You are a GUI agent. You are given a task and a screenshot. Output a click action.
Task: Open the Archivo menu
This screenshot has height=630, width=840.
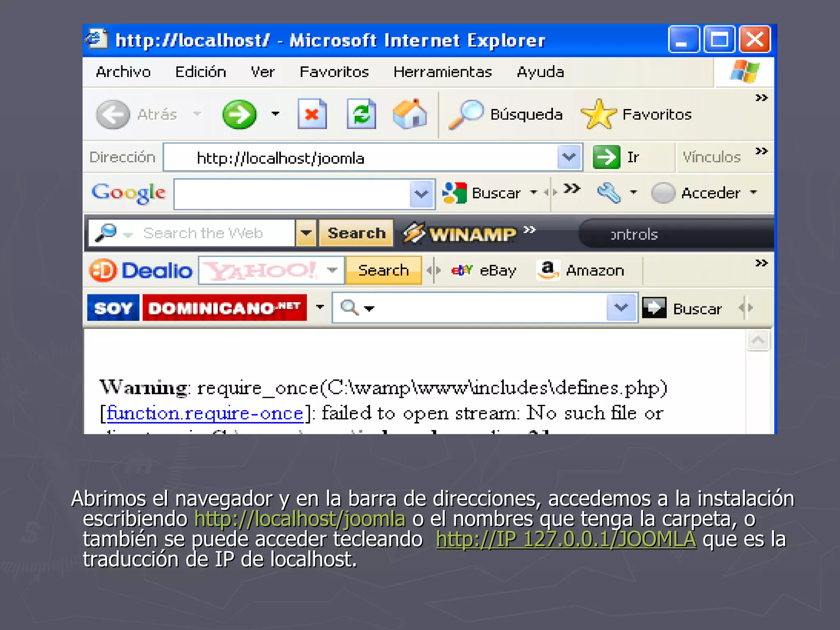[x=123, y=72]
